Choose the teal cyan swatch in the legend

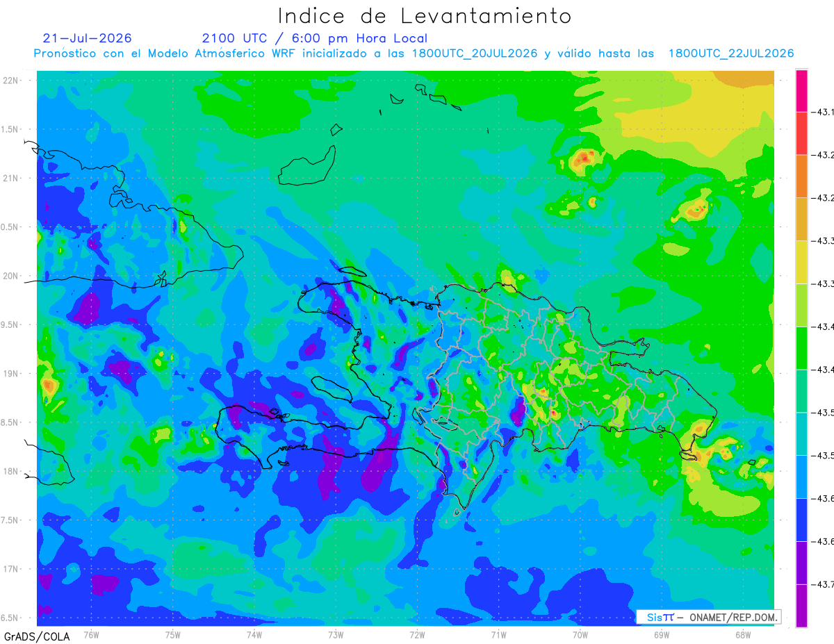point(801,434)
